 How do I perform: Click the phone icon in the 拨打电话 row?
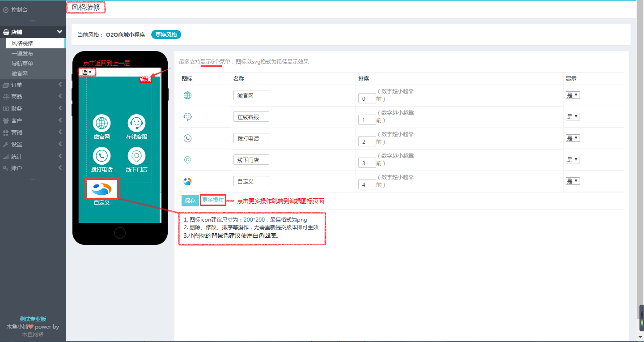[187, 138]
